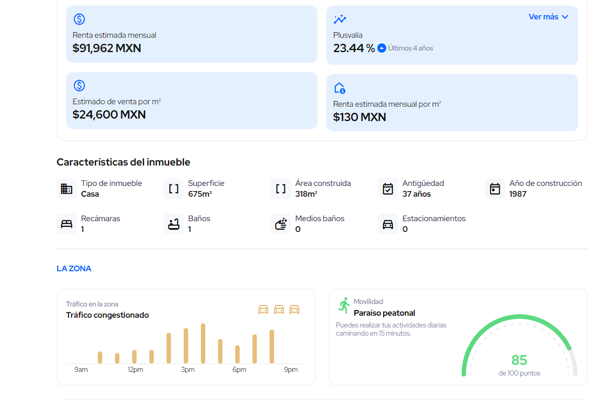Click the LA ZONA section heading
The image size is (600, 400).
(74, 268)
